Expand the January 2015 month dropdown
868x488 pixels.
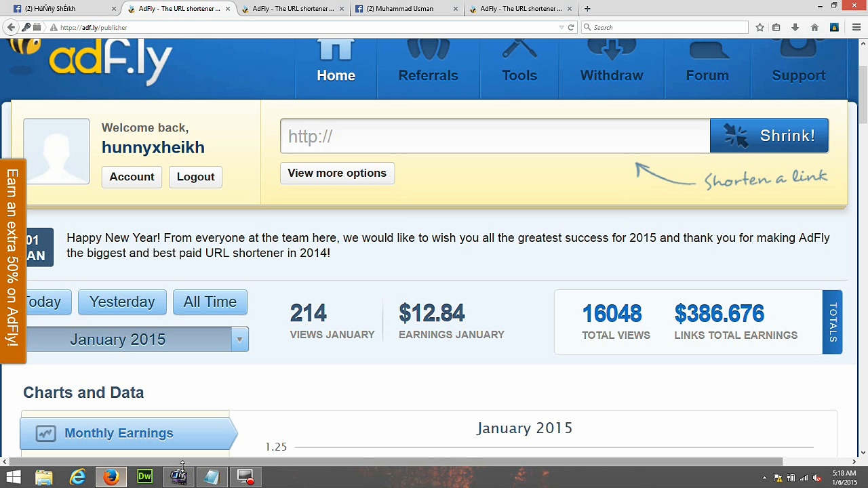tap(239, 340)
